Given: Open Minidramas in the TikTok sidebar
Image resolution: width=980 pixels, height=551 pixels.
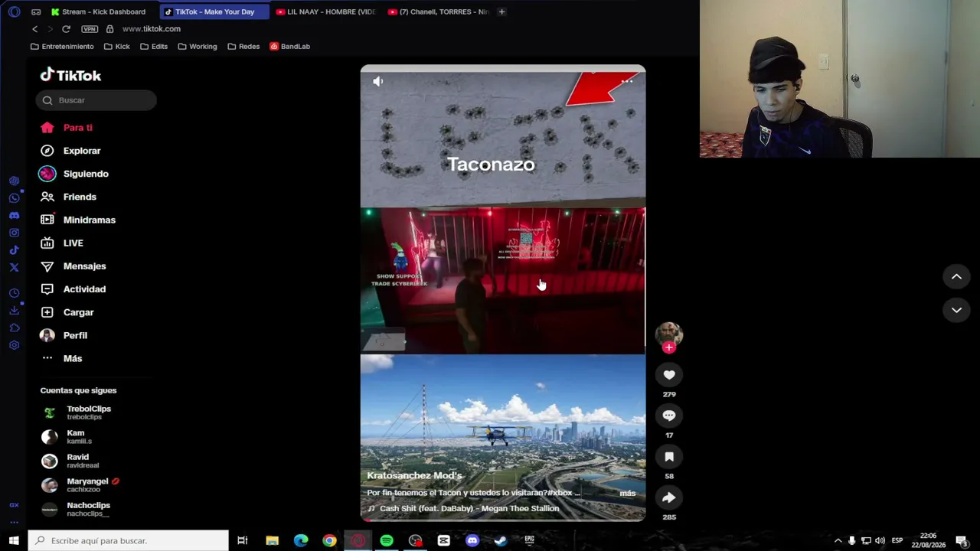Looking at the screenshot, I should click(x=78, y=220).
